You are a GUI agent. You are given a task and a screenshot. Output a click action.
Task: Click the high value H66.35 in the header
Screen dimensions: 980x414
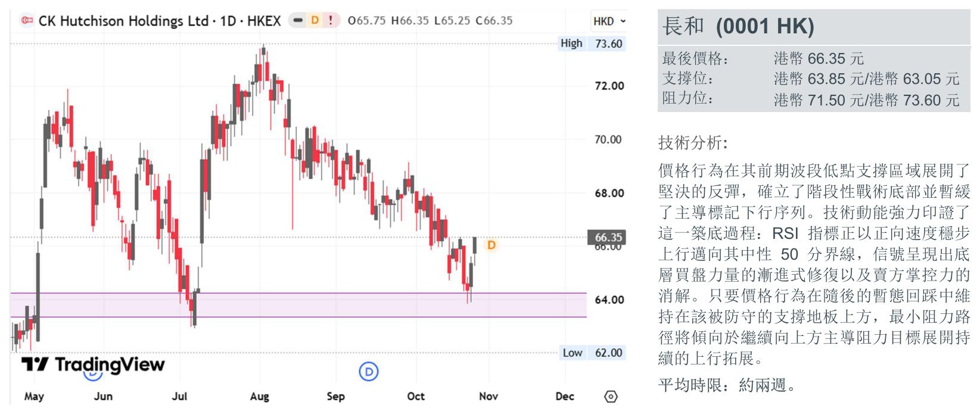(x=410, y=21)
